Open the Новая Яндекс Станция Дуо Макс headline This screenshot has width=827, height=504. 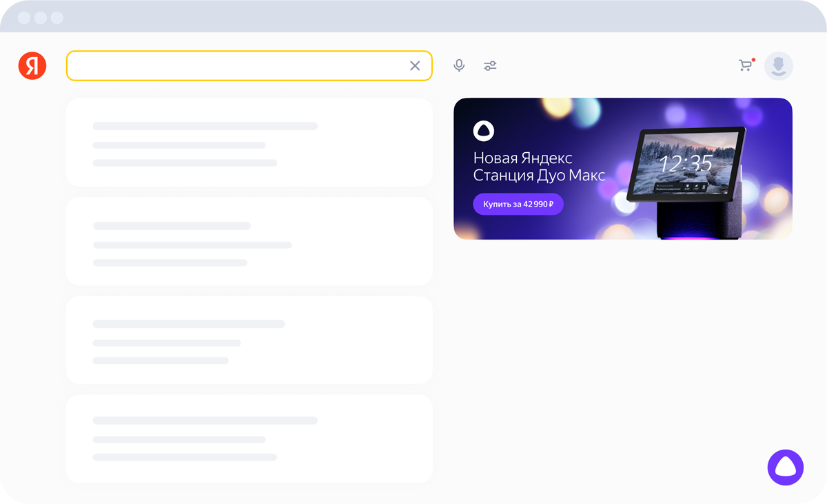tap(539, 167)
